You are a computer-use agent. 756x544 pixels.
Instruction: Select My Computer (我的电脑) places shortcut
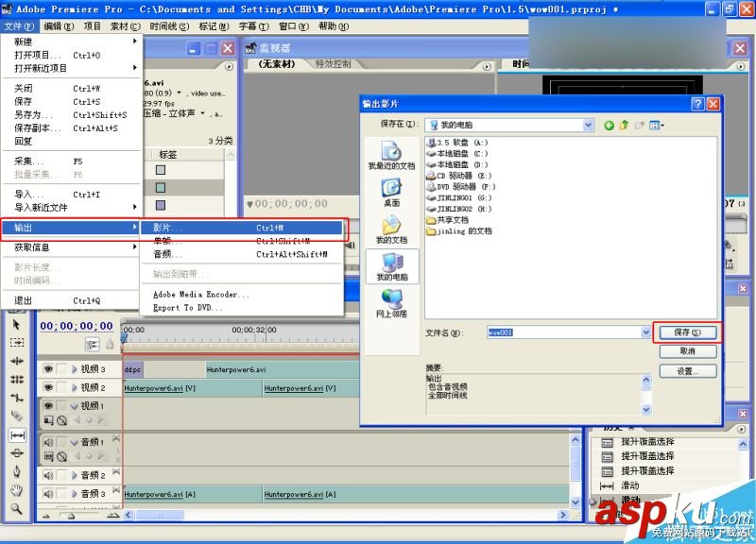391,266
